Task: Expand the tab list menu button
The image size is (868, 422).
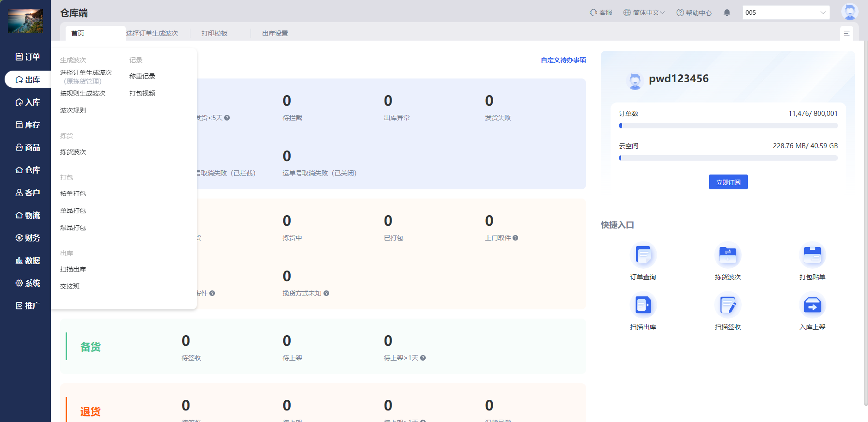Action: [x=846, y=33]
